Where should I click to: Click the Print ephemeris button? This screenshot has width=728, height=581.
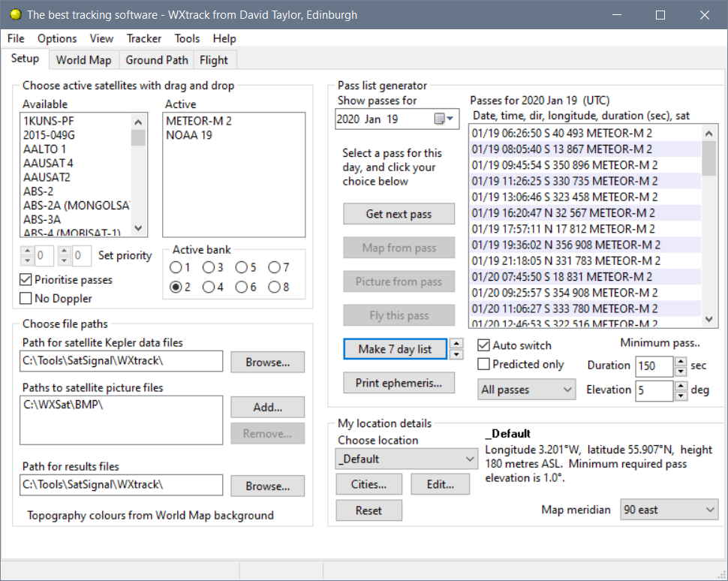(x=399, y=383)
